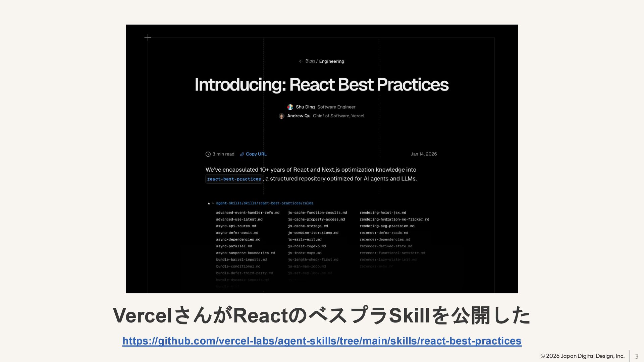Click the clock icon by 3 min read
The height and width of the screenshot is (362, 644).
click(208, 154)
